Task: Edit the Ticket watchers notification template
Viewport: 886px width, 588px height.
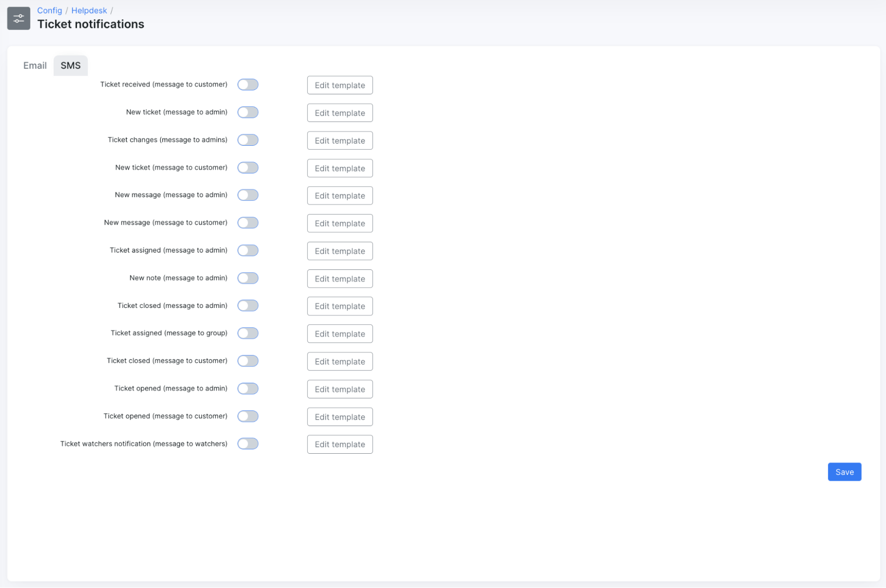Action: 340,444
